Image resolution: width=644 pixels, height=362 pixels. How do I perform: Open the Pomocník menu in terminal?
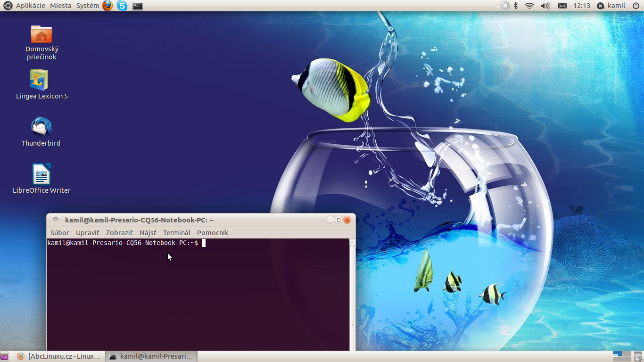pos(213,233)
